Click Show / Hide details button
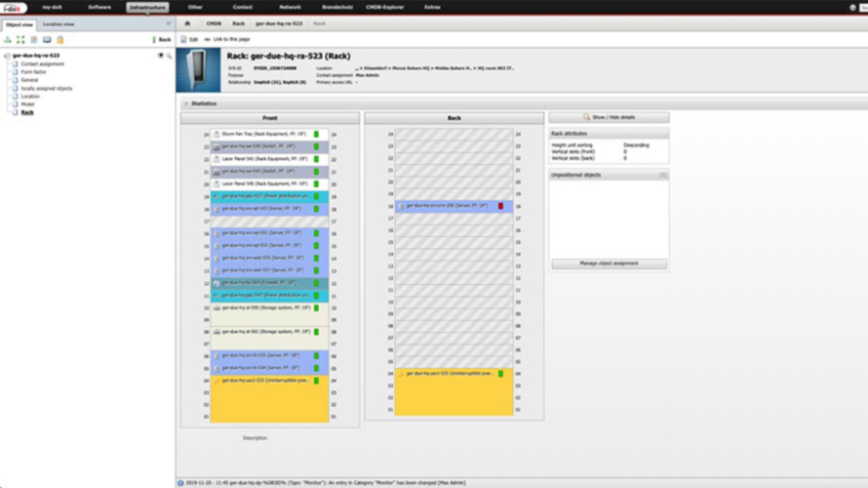Image resolution: width=868 pixels, height=488 pixels. coord(609,117)
